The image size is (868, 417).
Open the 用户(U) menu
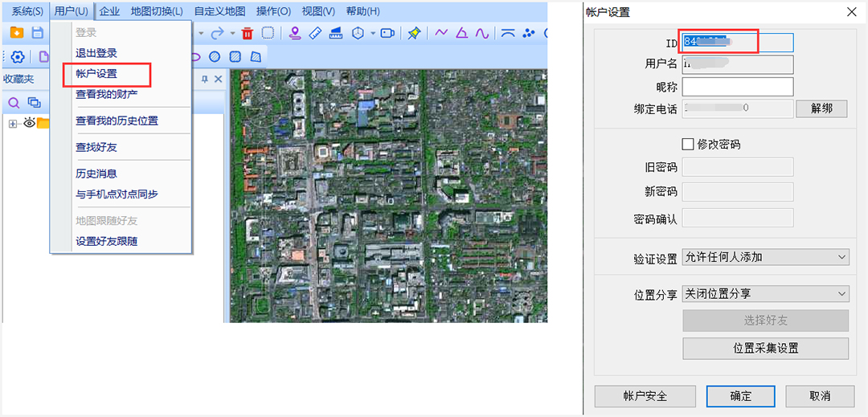point(72,11)
